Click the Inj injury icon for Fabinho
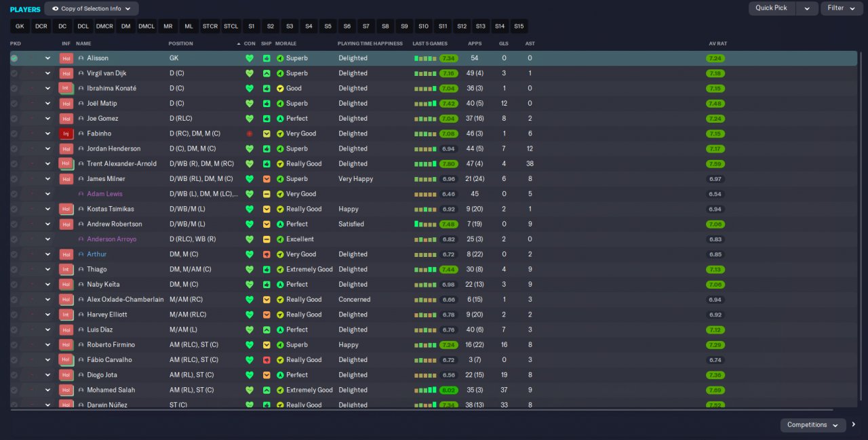Viewport: 868px width, 440px height. click(66, 134)
